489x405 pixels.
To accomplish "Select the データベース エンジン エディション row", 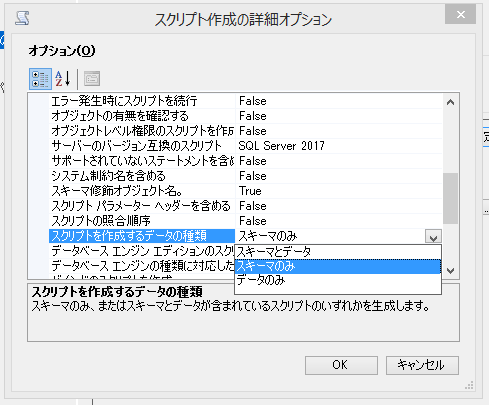I will [142, 251].
